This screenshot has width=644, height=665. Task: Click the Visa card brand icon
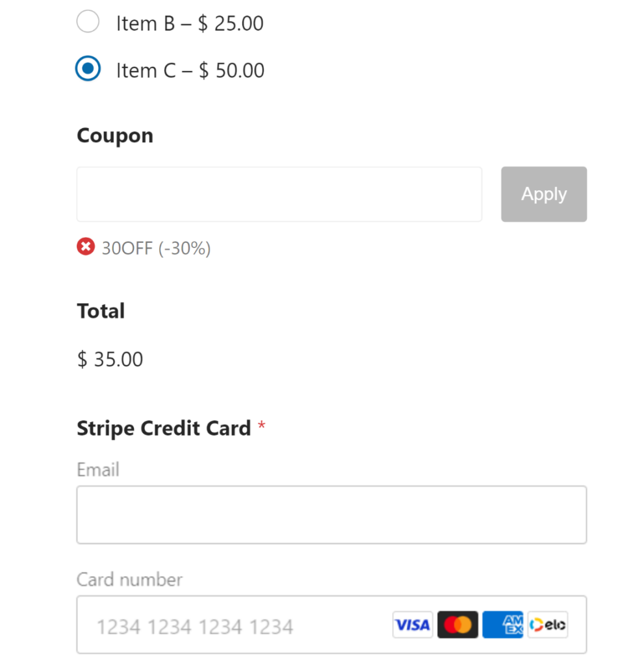pos(412,624)
